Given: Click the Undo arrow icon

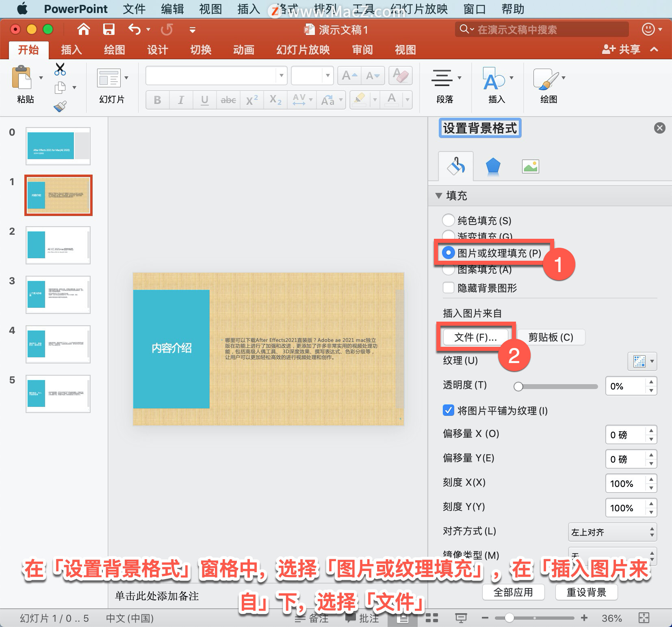Looking at the screenshot, I should (x=134, y=29).
